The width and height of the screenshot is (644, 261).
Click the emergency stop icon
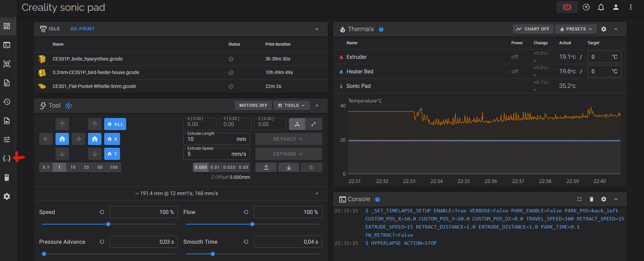567,7
